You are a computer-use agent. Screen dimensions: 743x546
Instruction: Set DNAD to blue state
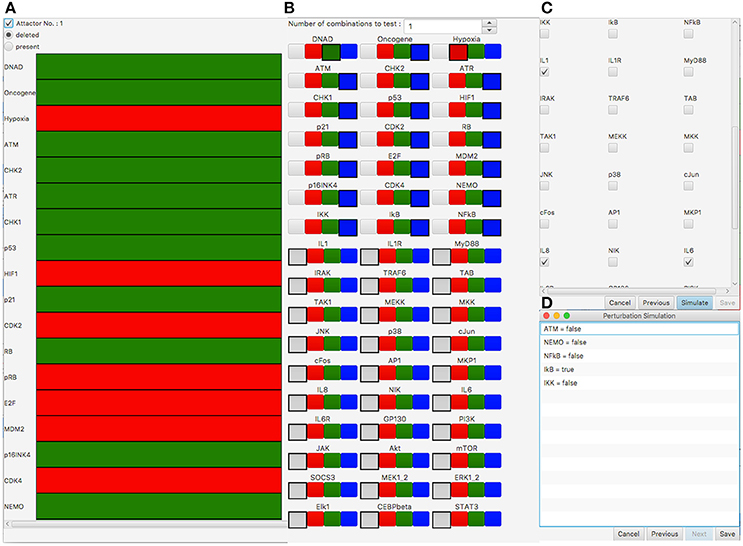pyautogui.click(x=349, y=52)
